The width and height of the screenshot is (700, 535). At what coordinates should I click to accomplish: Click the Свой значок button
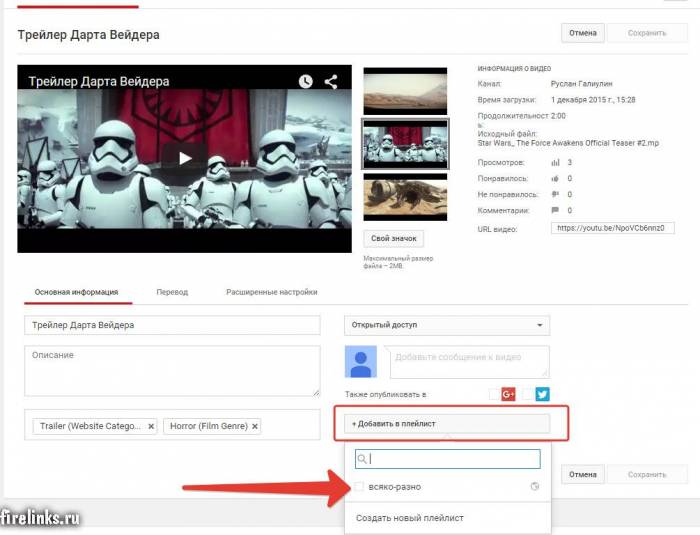[x=394, y=239]
